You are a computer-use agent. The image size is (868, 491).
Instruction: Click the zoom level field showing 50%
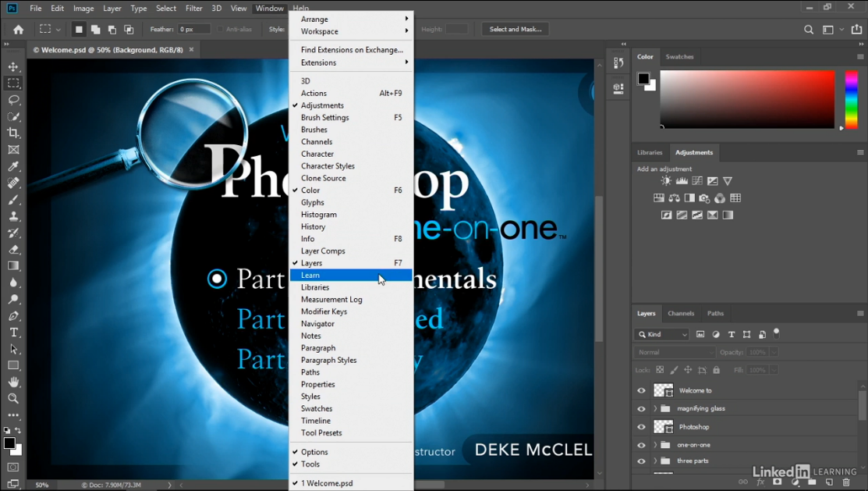pyautogui.click(x=42, y=485)
